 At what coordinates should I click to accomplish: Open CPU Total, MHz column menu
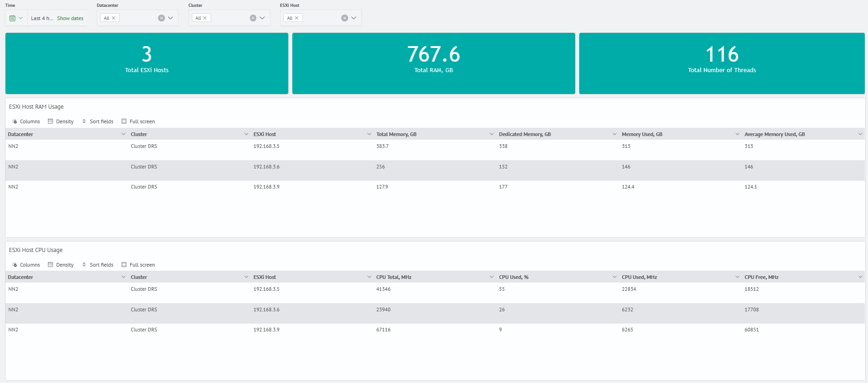(492, 277)
